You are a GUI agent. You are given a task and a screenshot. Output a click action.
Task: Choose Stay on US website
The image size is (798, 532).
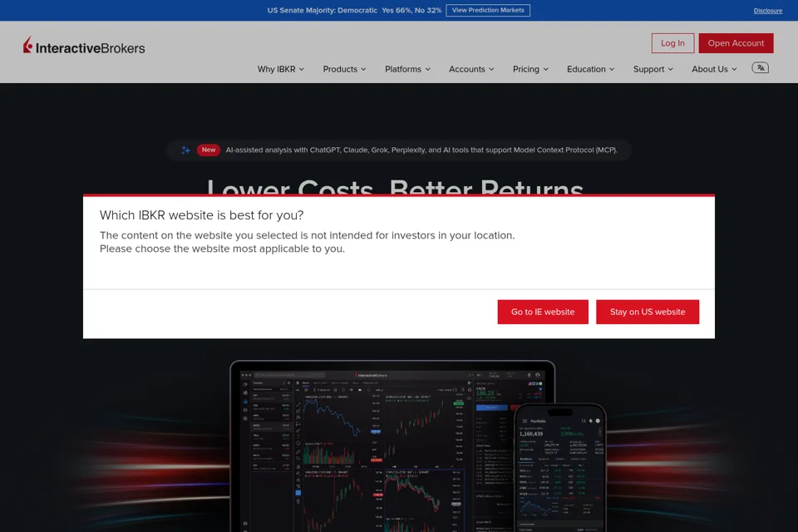(x=648, y=312)
